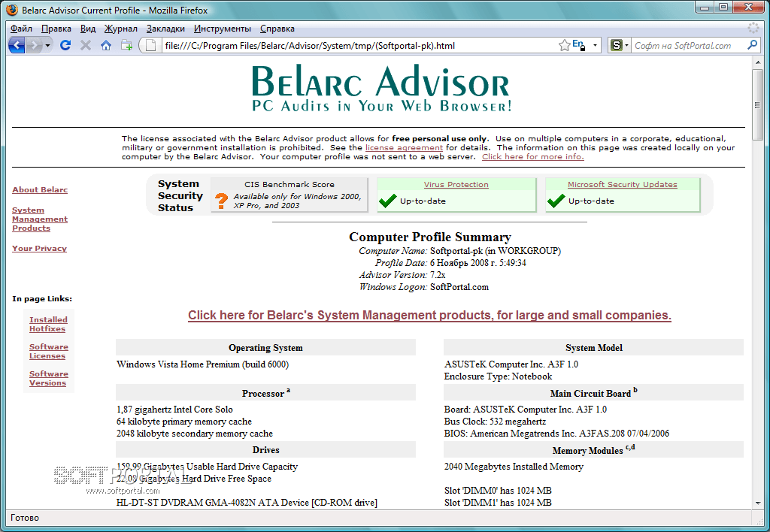
Task: Click the Firefox icon in title bar
Action: pyautogui.click(x=12, y=10)
